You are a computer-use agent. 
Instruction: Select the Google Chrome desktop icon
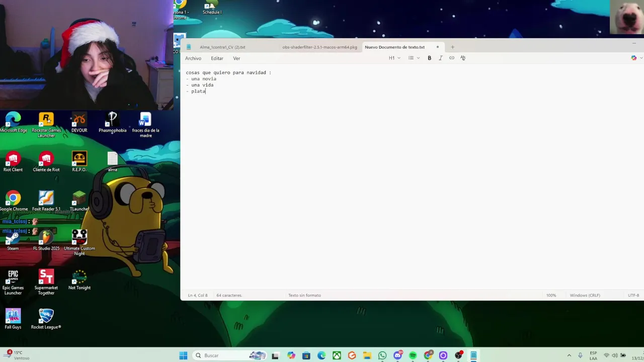(14, 201)
